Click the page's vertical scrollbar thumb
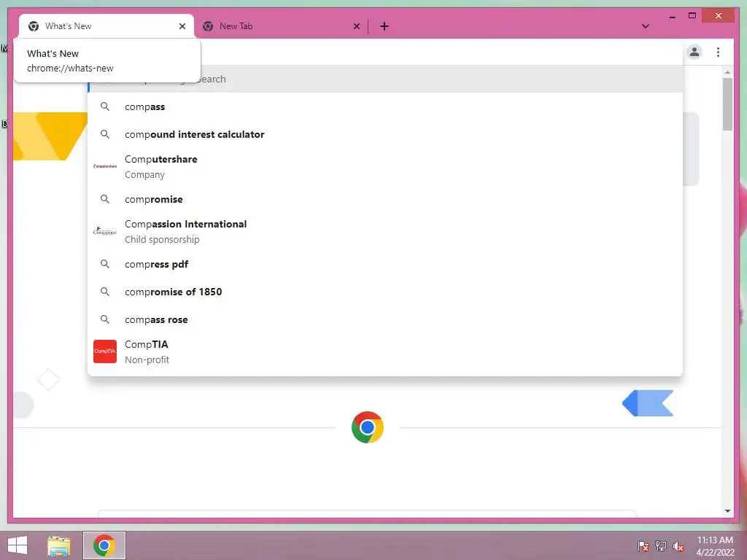 point(727,104)
